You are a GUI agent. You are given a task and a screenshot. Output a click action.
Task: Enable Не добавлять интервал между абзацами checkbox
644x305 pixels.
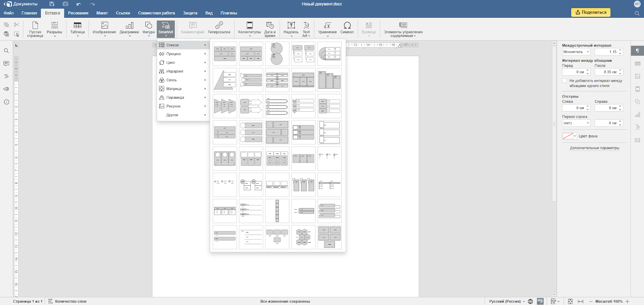coord(564,81)
